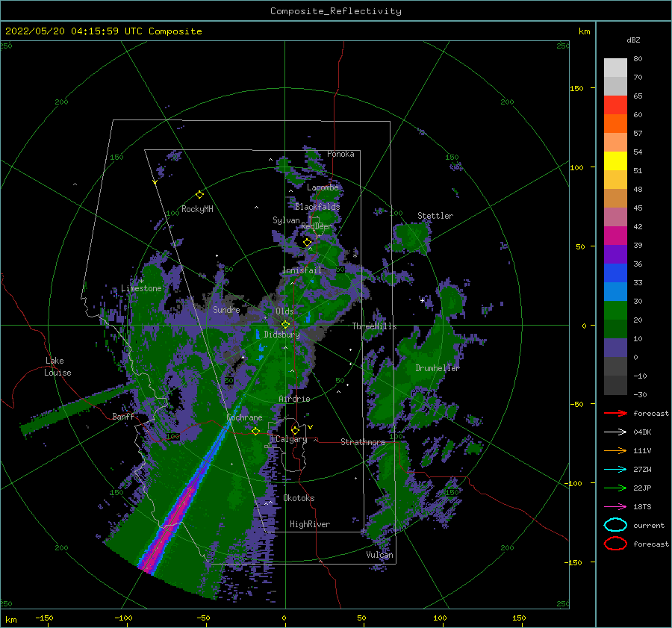This screenshot has height=628, width=672.
Task: Click the Sylvan label
Action: pyautogui.click(x=286, y=220)
